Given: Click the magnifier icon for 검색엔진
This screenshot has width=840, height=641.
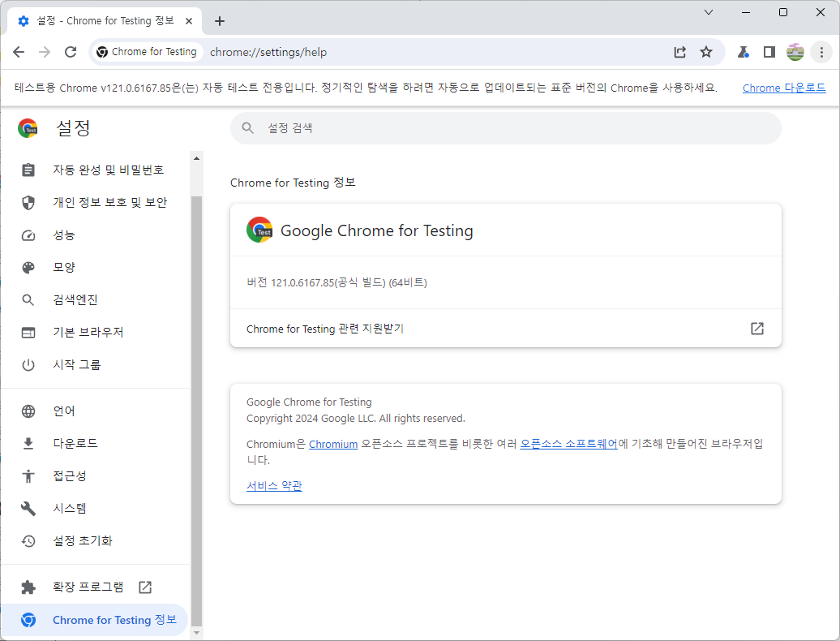Looking at the screenshot, I should coord(28,300).
